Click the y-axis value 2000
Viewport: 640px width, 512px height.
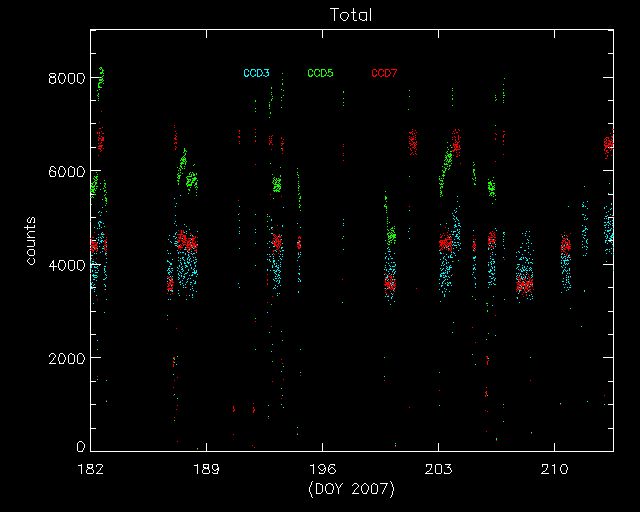pos(67,359)
